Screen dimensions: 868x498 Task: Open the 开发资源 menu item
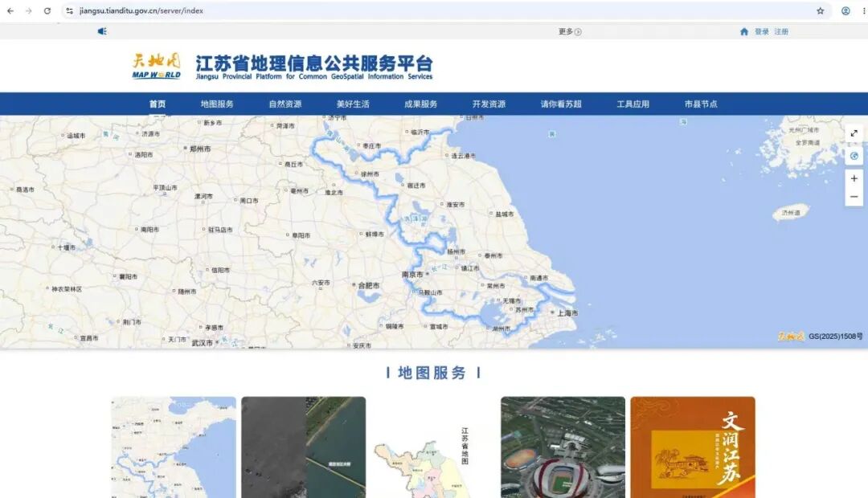tap(489, 104)
